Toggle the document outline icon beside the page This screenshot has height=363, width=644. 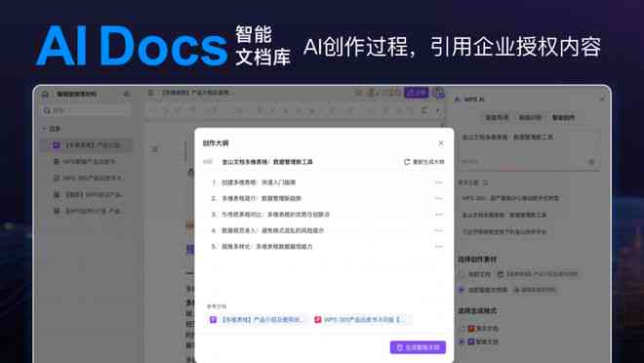tap(154, 149)
